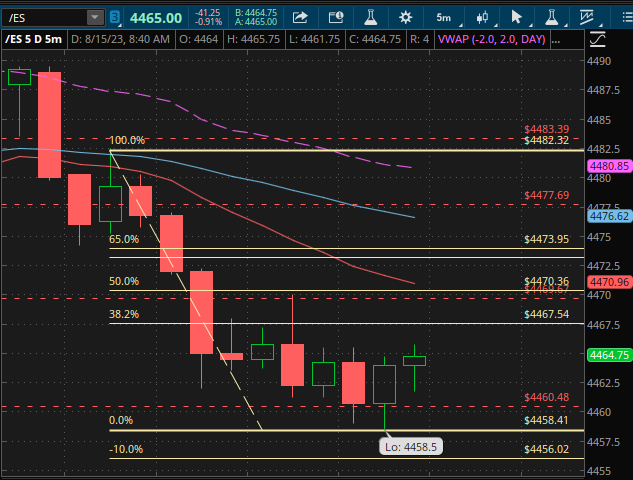Click the R: 4 range value
The width and height of the screenshot is (633, 480).
pyautogui.click(x=419, y=40)
